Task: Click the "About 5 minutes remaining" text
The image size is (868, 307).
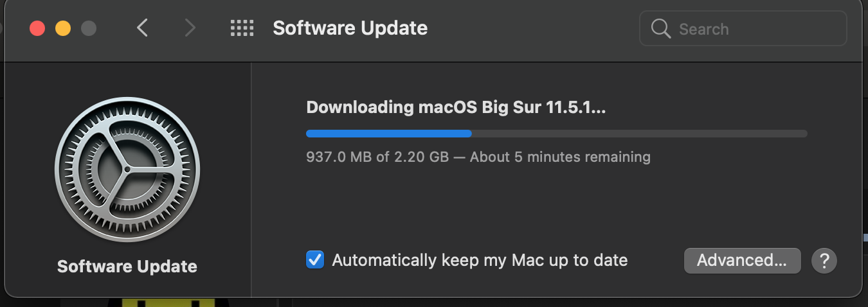Action: click(x=560, y=157)
